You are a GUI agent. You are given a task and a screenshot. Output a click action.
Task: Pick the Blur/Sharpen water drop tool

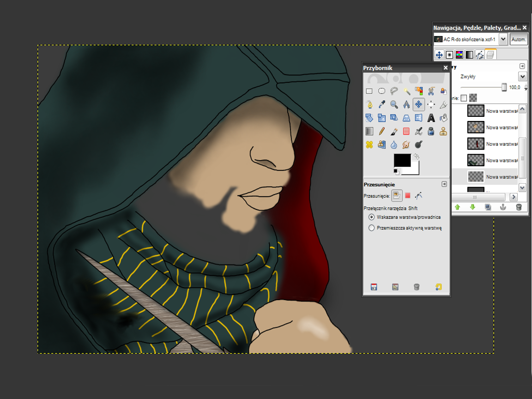coord(394,144)
